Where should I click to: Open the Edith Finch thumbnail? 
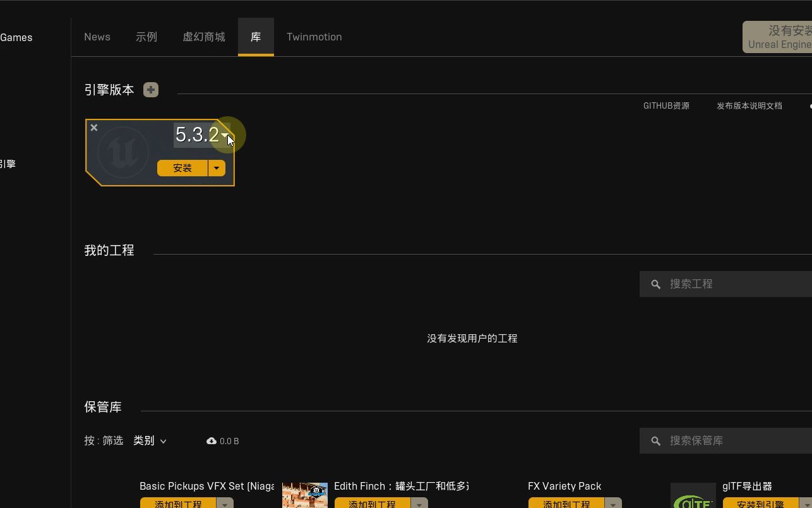click(305, 495)
